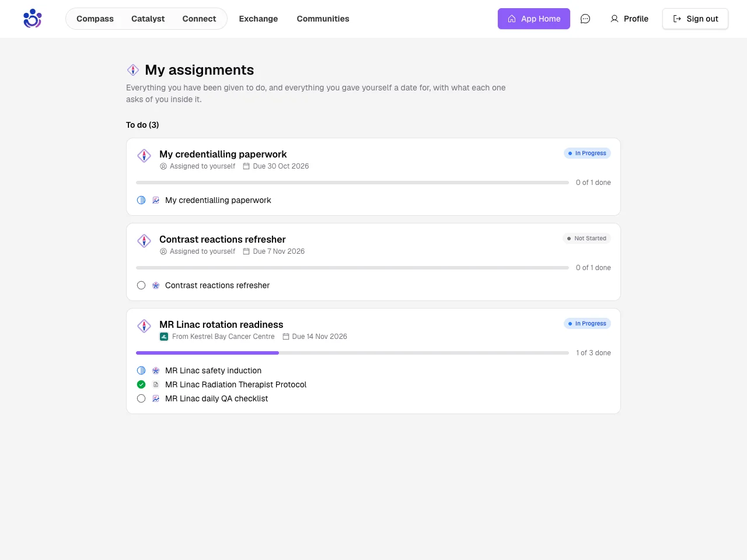Click type icon next to MR Linac safety induction

pyautogui.click(x=156, y=370)
